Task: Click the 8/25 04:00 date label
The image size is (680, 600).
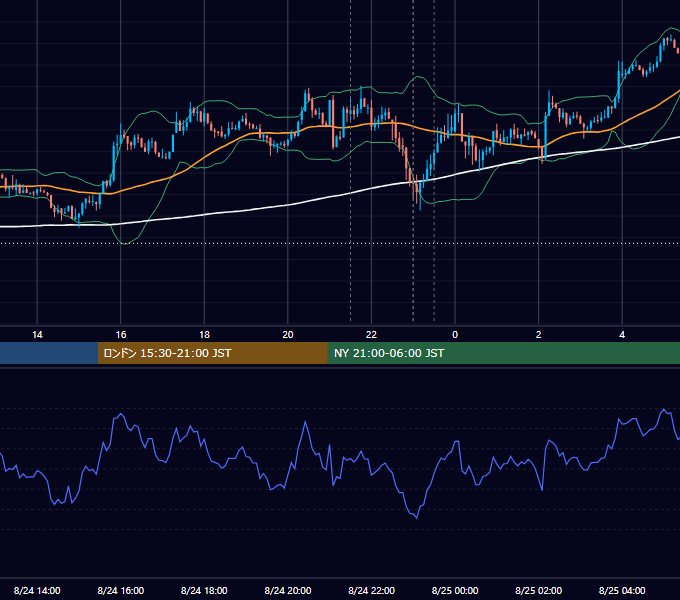Action: click(622, 590)
